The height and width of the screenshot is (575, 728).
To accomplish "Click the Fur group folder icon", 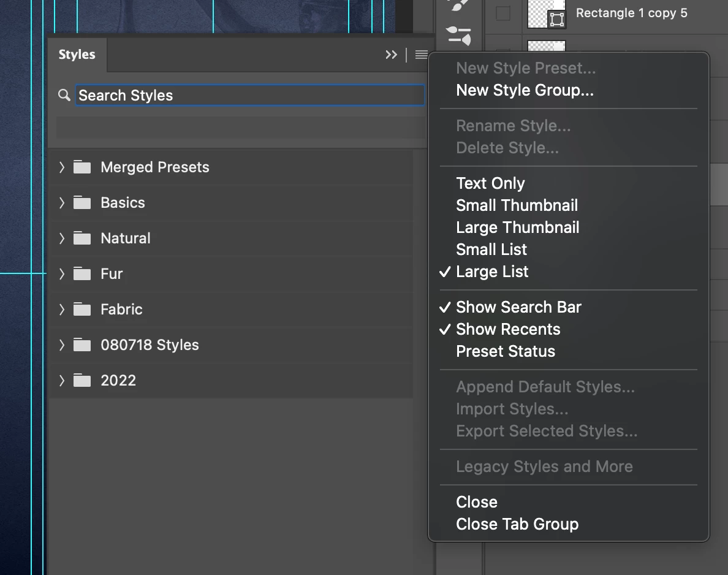I will tap(82, 274).
